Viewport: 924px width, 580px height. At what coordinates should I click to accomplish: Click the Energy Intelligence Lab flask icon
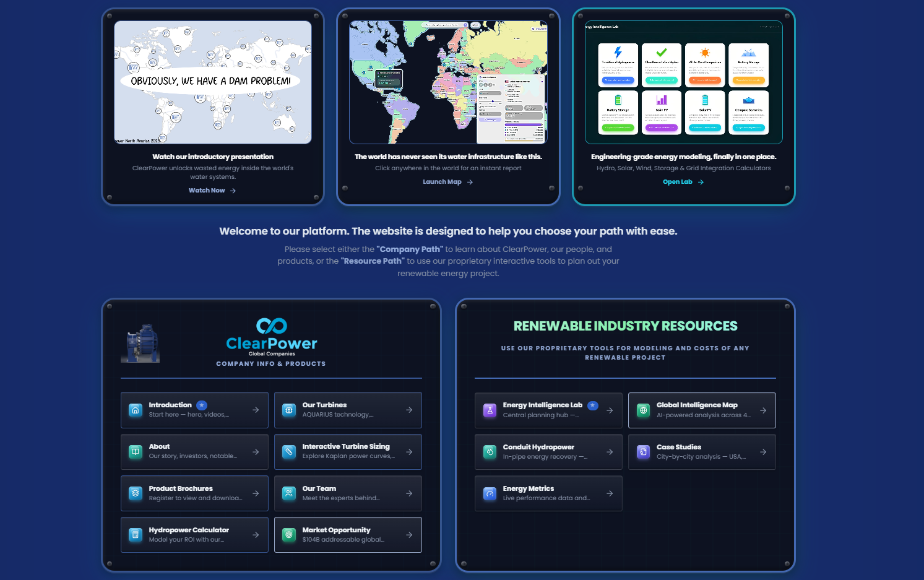click(490, 410)
